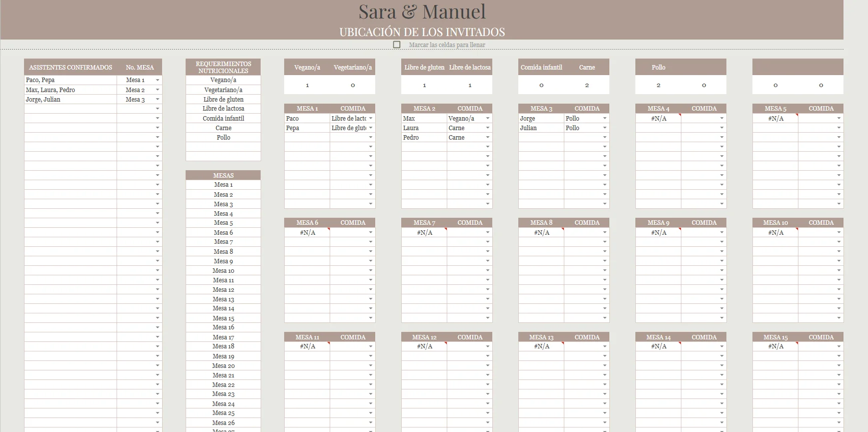Click the #N/A cell under MESA 15
Screen dimensions: 868x432
pos(775,346)
